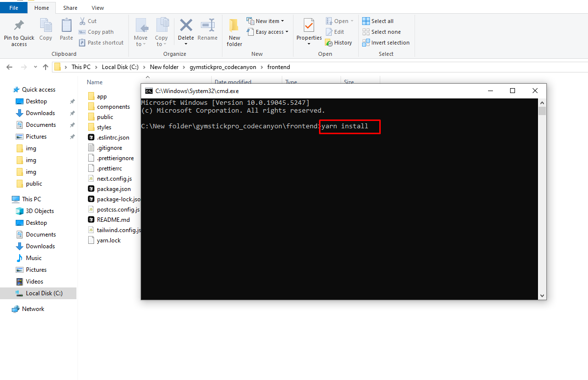Choose Copy path in ribbon
Viewport: 588px width, 380px height.
point(97,32)
